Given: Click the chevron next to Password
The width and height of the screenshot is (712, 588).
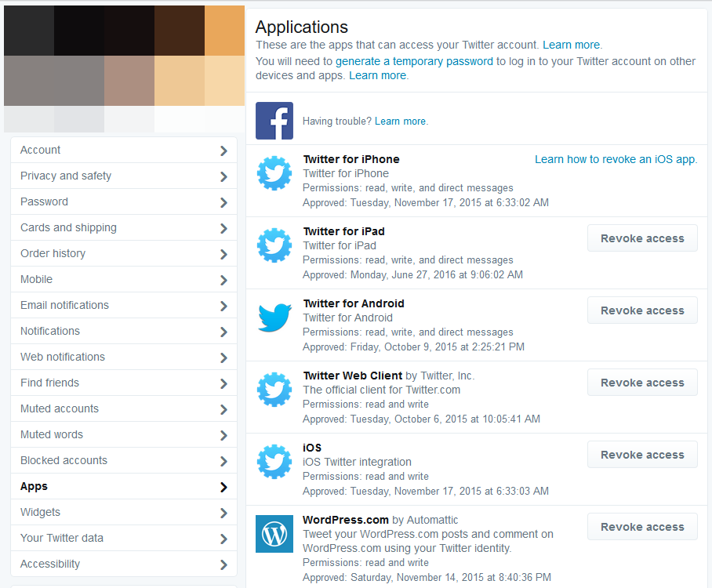Looking at the screenshot, I should coord(223,202).
